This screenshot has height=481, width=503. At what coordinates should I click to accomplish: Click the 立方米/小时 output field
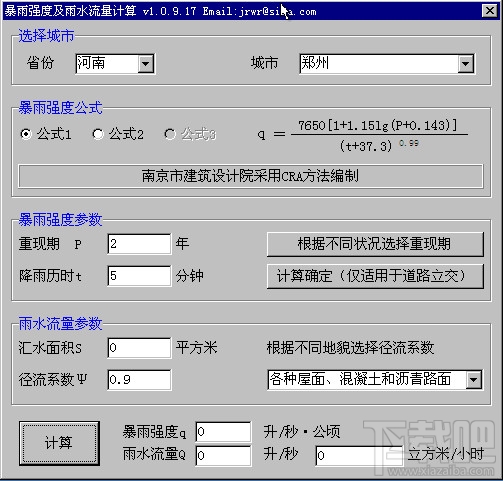[359, 456]
